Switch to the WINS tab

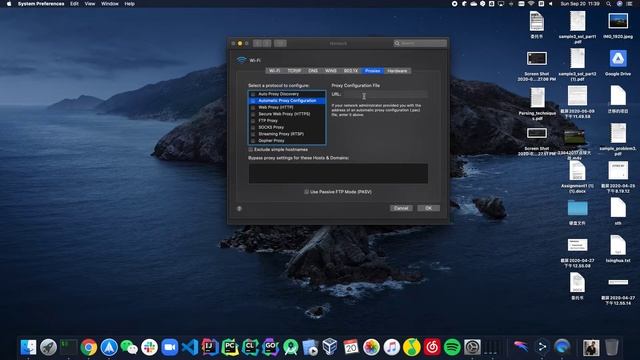coord(331,71)
